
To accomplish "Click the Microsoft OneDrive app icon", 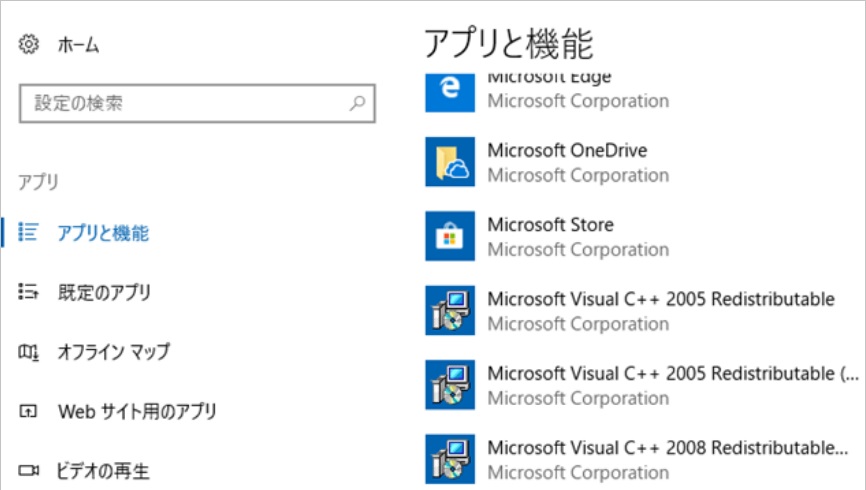I will (450, 162).
